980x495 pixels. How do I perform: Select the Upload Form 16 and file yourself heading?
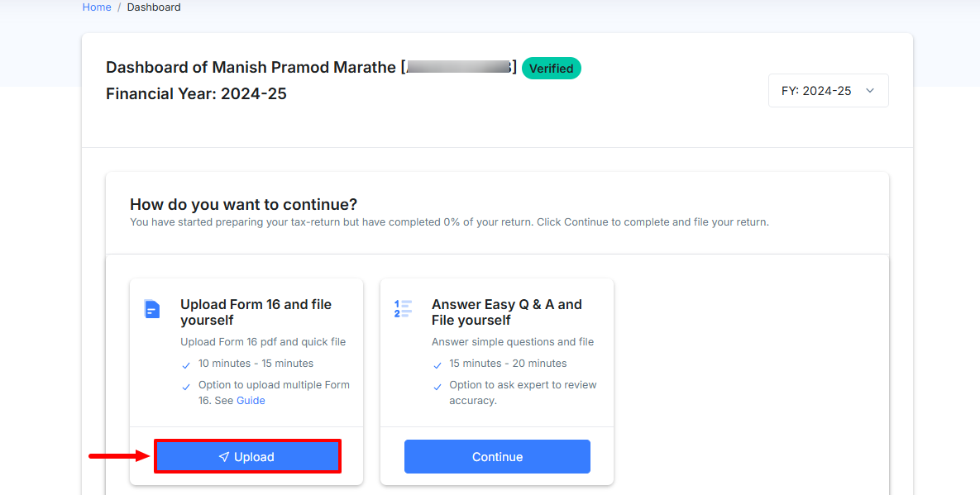[x=256, y=312]
